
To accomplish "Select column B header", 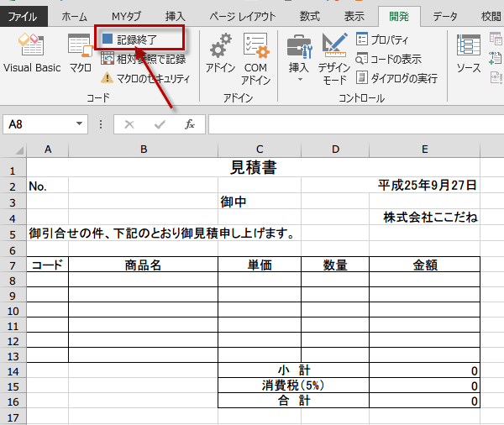I will point(144,150).
